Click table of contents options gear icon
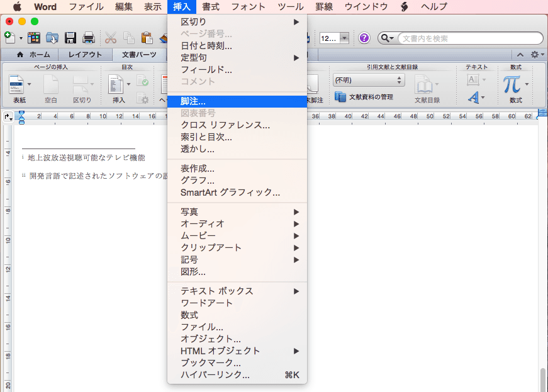Screen dimensions: 548x392 [x=143, y=98]
